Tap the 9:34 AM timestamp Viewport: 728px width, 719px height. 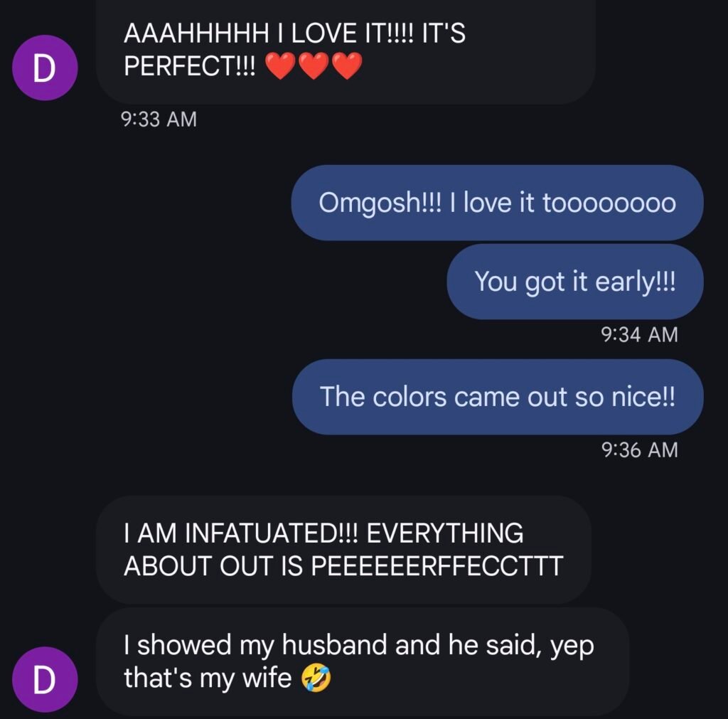point(639,334)
